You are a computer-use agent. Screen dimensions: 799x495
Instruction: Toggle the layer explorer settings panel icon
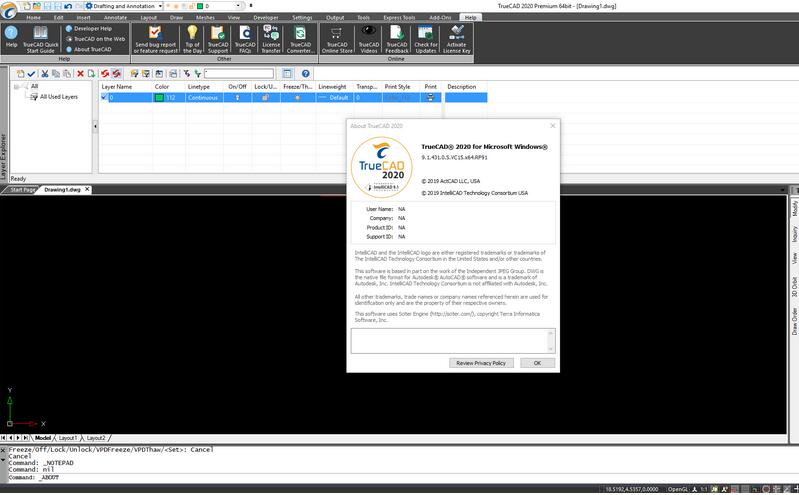click(287, 74)
